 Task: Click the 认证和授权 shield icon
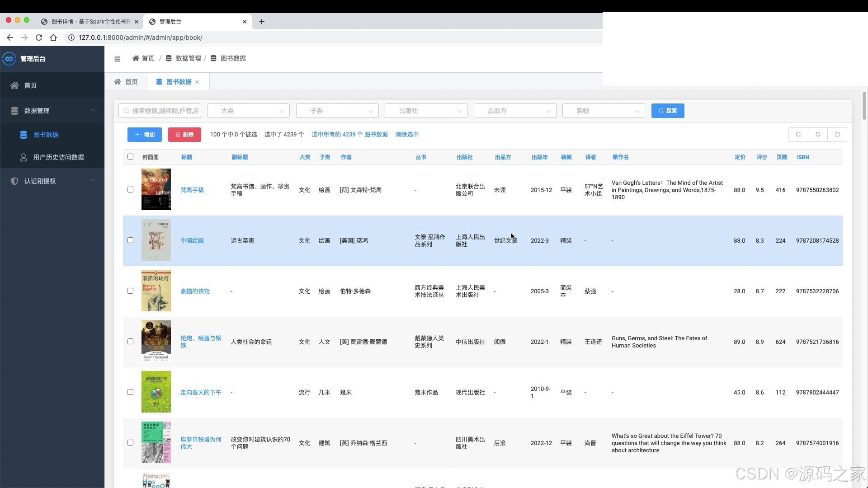[x=14, y=181]
